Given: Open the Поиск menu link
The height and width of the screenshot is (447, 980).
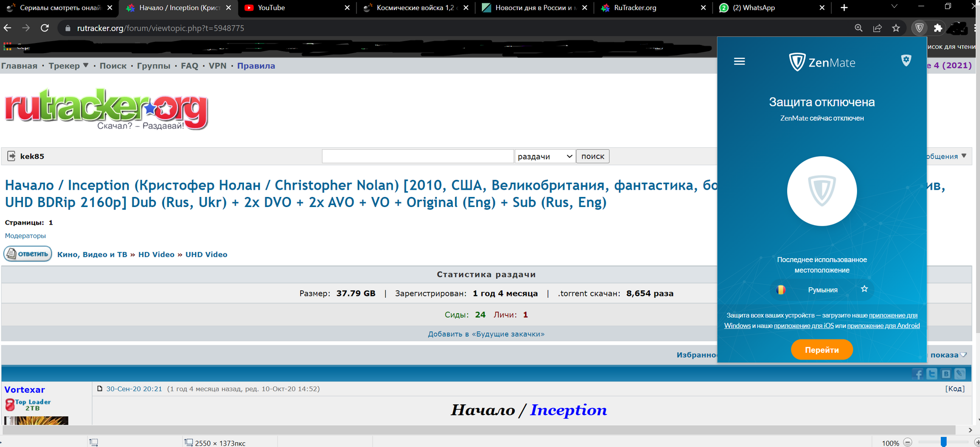Looking at the screenshot, I should pos(113,66).
